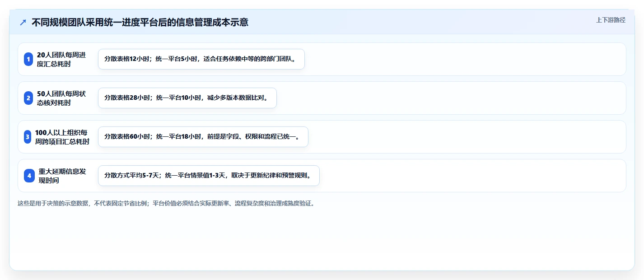Click the number 4 badge
644x280 pixels.
point(29,176)
